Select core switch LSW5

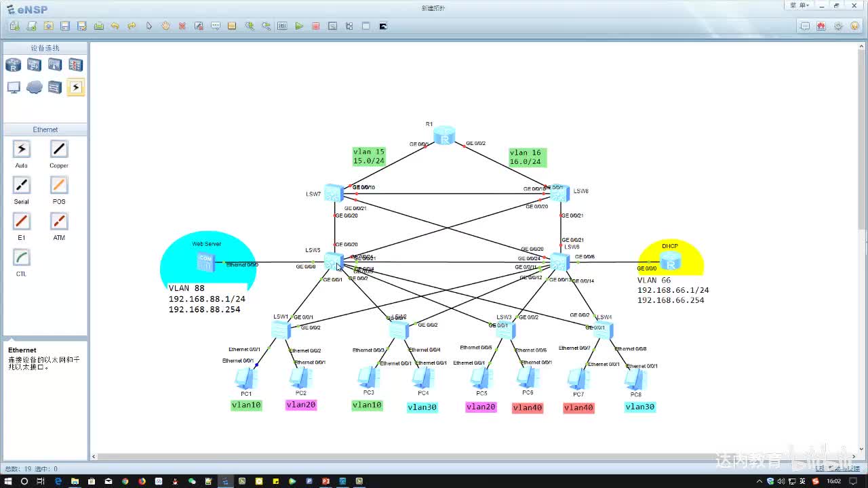pyautogui.click(x=333, y=261)
